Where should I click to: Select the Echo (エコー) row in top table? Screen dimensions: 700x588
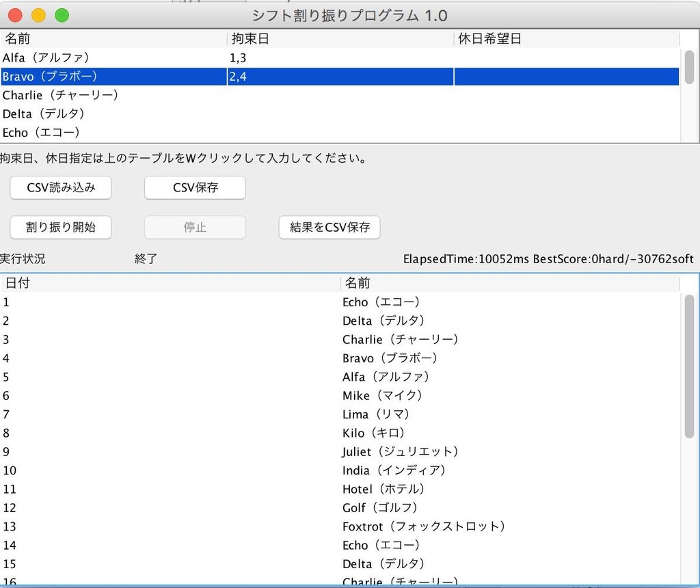pyautogui.click(x=103, y=132)
